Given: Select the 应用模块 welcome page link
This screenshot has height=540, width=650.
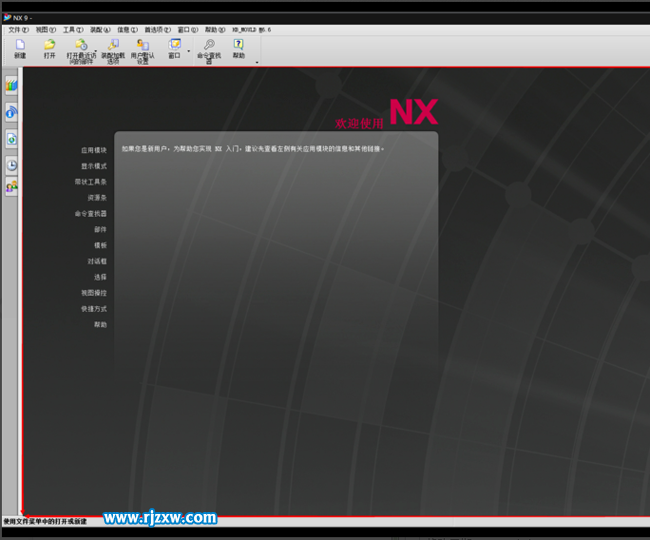Looking at the screenshot, I should 94,150.
